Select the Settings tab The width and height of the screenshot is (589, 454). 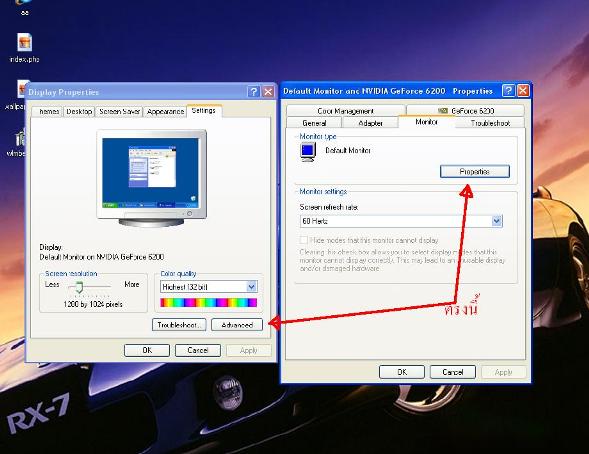click(204, 111)
